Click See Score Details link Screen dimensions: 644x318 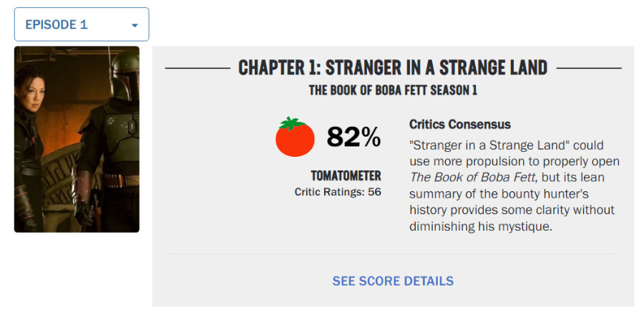tap(393, 281)
